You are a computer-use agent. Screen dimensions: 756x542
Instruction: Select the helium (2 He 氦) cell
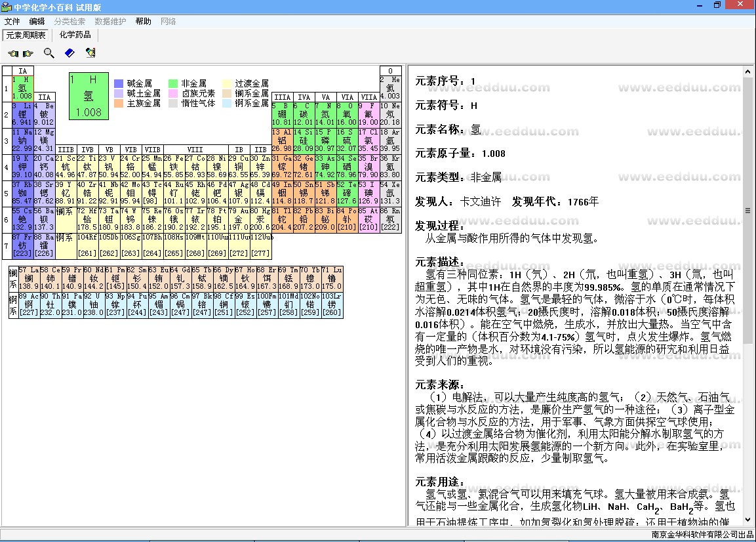391,89
